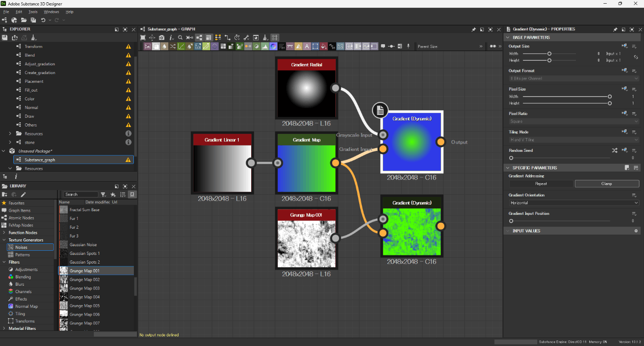Add a Uniform Color paint bucket node

pos(323,46)
